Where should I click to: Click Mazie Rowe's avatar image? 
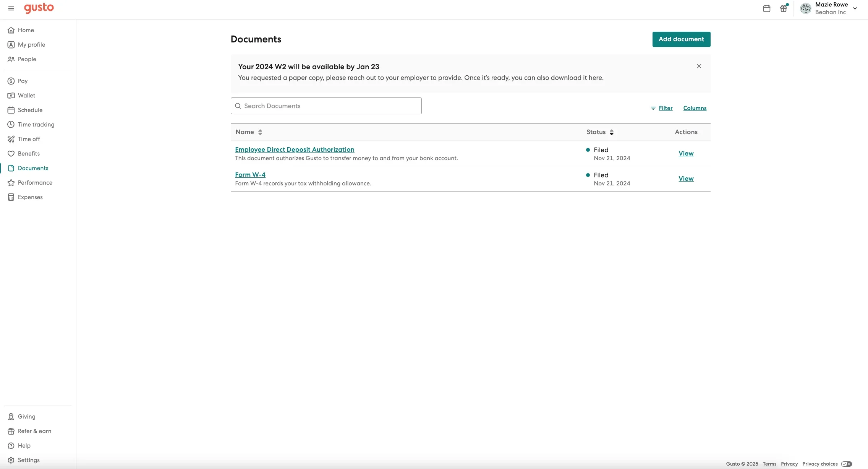pyautogui.click(x=805, y=8)
